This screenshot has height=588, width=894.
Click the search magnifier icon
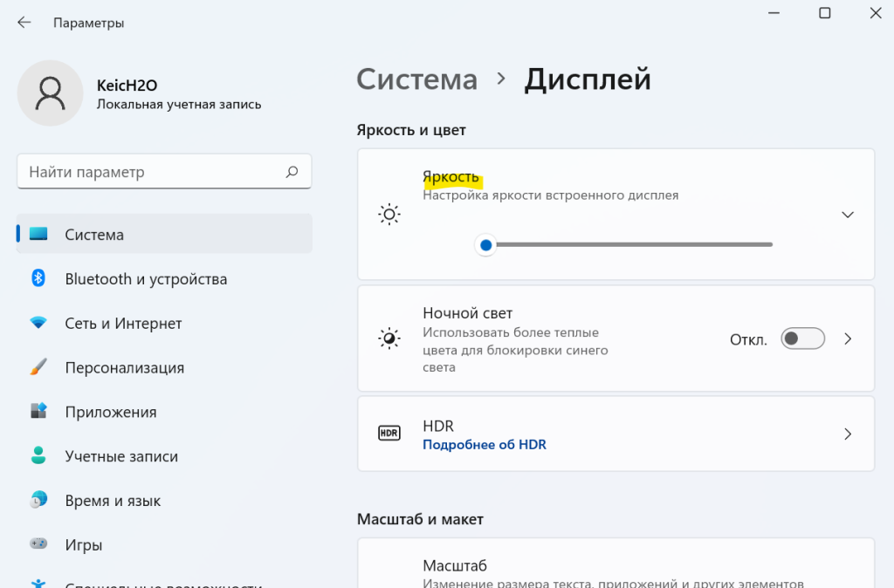[x=292, y=172]
